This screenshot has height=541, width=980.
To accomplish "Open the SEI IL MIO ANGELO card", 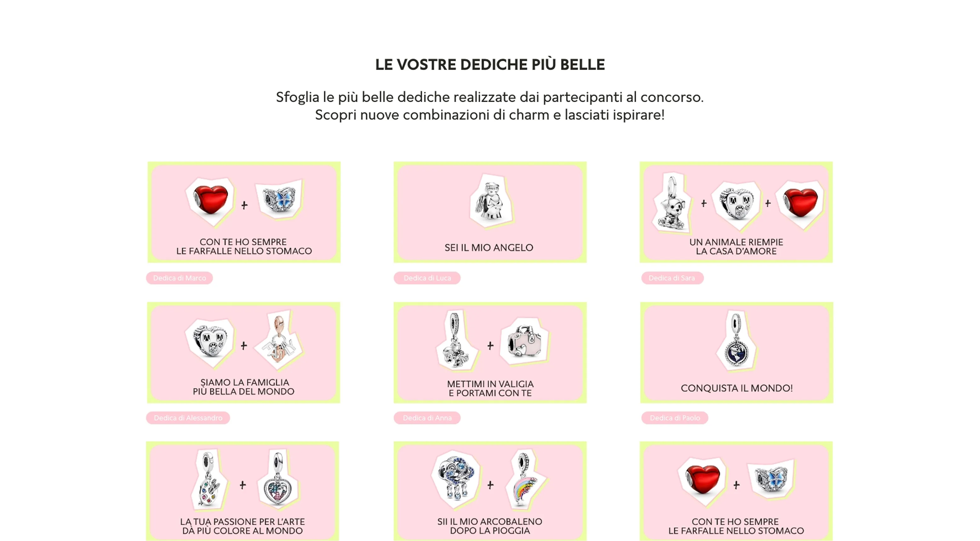I will (490, 212).
